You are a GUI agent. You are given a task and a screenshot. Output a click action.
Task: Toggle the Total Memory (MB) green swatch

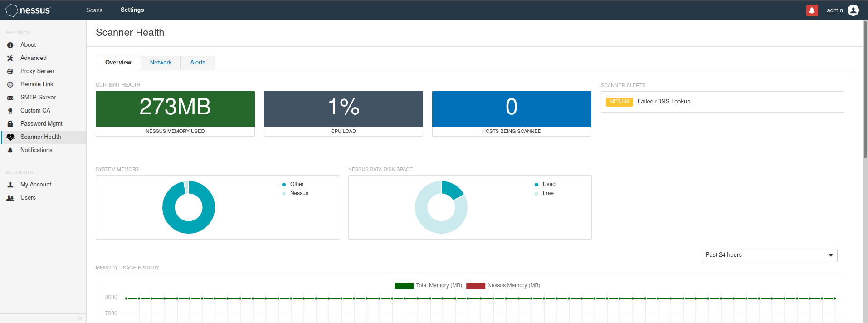[x=404, y=285]
